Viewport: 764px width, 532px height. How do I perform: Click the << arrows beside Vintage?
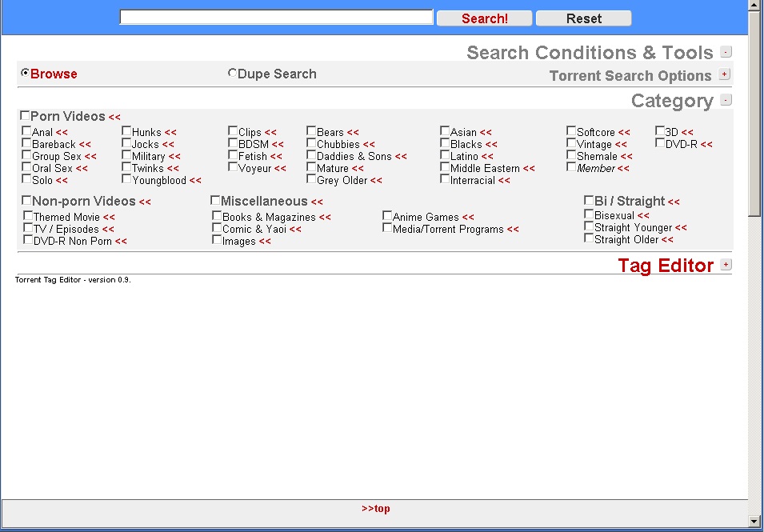(x=621, y=145)
